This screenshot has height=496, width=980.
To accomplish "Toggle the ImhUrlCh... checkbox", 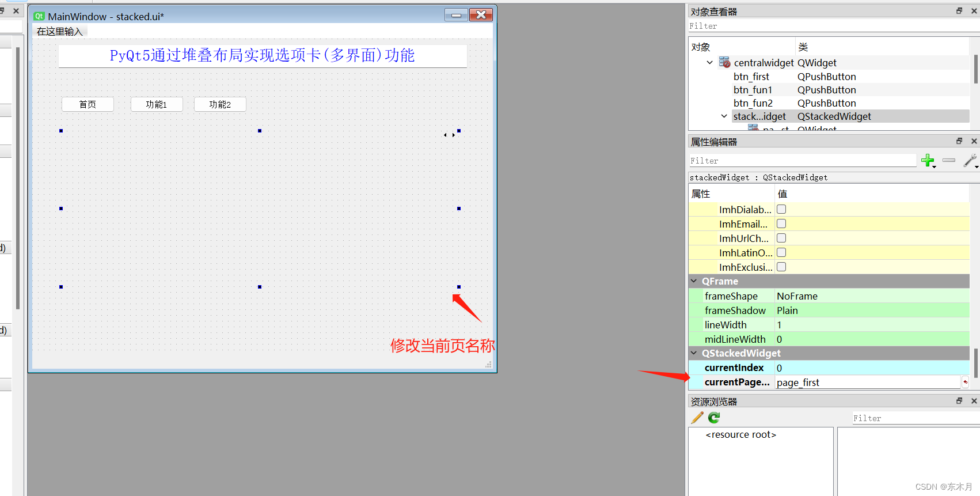I will coord(781,238).
